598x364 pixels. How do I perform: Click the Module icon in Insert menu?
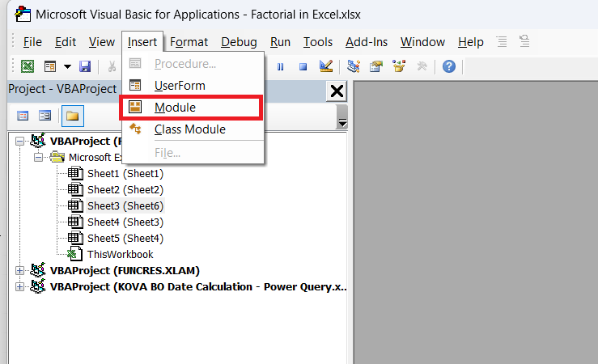coord(135,107)
